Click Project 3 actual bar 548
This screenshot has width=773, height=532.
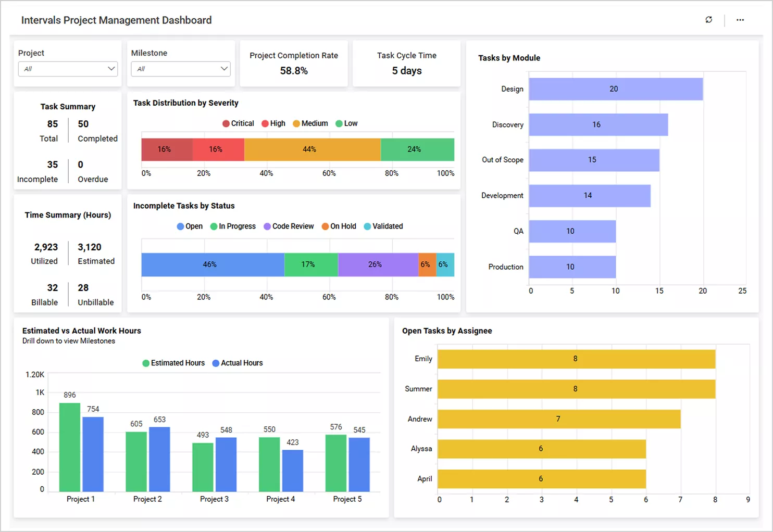[226, 465]
